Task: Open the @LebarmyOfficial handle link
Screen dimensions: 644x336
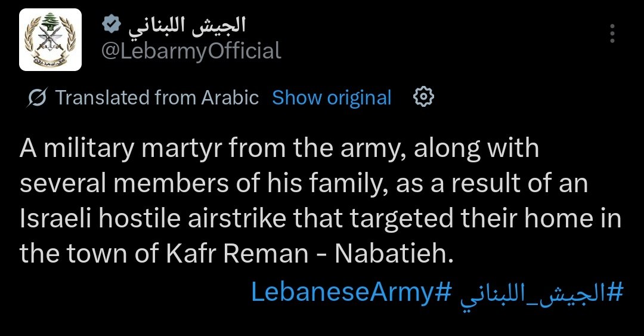Action: [190, 51]
